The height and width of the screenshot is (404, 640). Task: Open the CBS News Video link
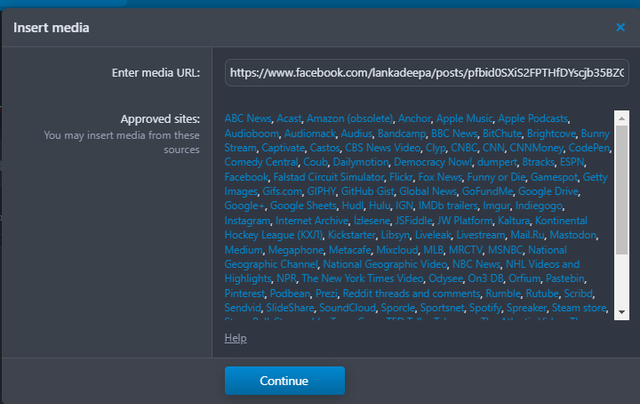click(x=382, y=148)
